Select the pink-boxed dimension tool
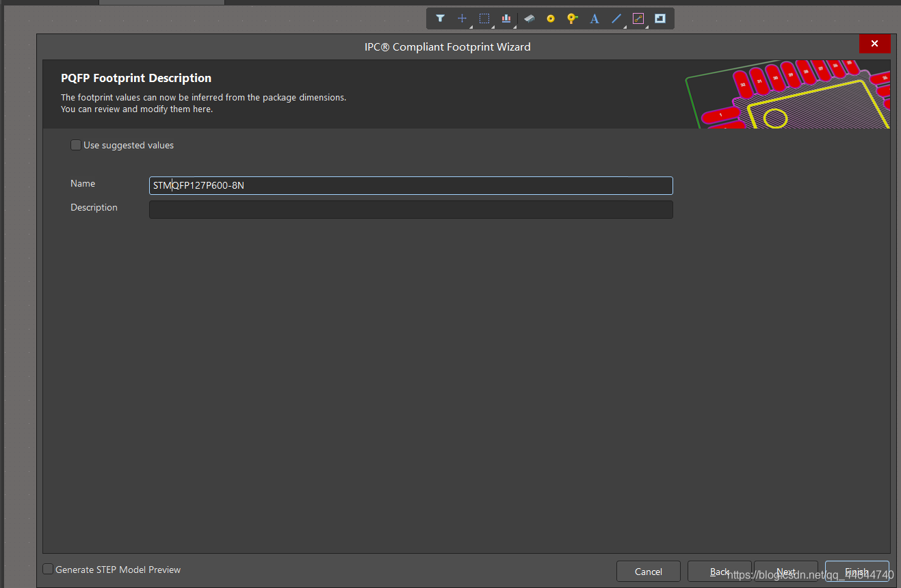 pos(638,18)
